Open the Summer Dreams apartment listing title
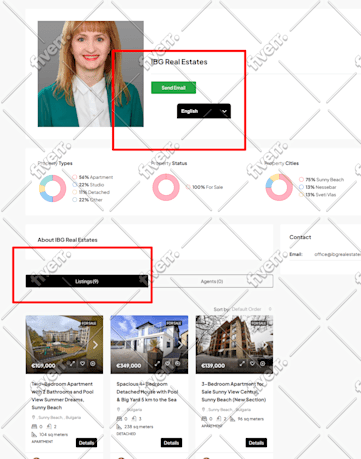 (x=63, y=396)
